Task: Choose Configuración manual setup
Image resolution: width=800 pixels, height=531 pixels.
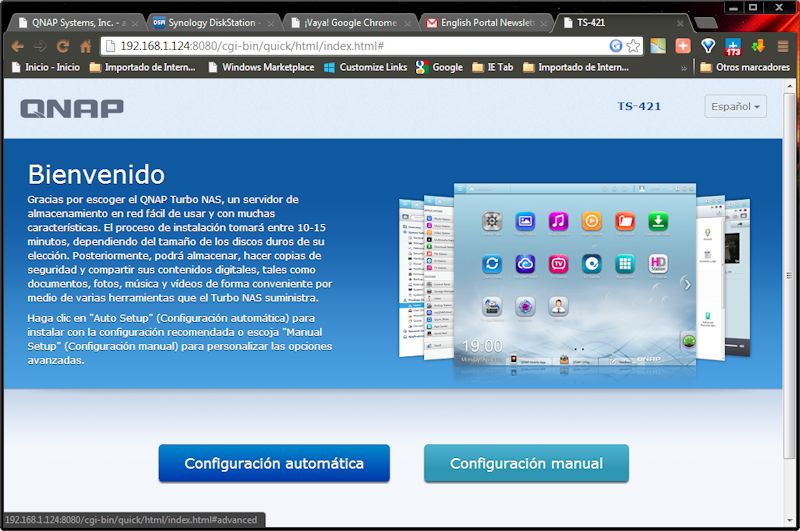Action: [x=526, y=463]
